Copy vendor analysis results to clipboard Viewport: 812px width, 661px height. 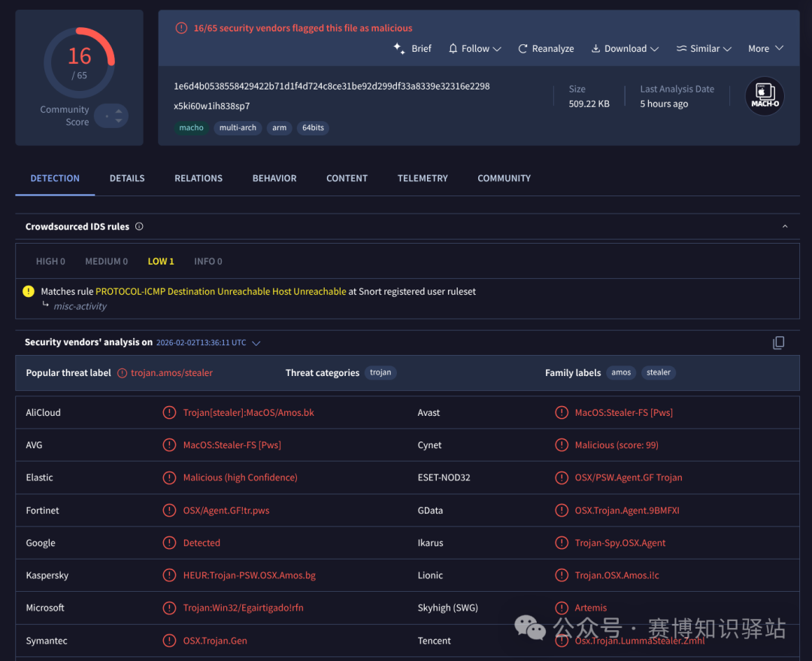point(778,342)
